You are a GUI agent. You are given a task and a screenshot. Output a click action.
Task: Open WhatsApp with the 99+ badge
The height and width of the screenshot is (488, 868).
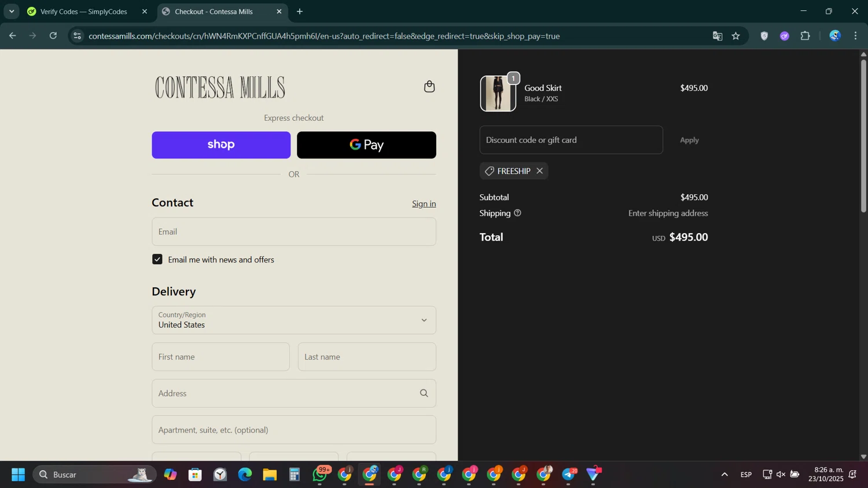[x=320, y=475]
